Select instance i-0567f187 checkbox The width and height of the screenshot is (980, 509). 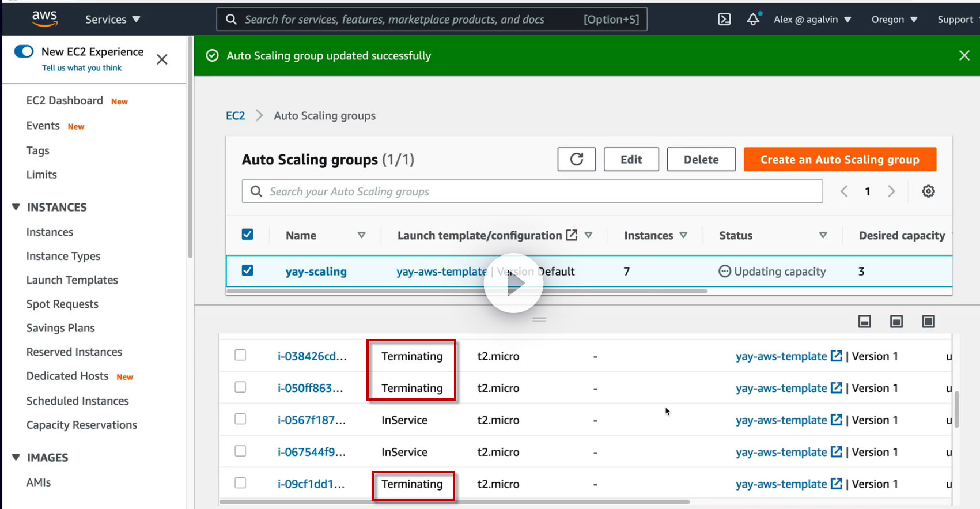(240, 419)
